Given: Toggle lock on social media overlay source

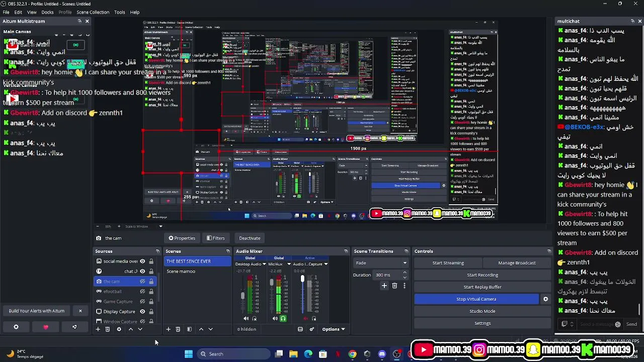Looking at the screenshot, I should [151, 261].
